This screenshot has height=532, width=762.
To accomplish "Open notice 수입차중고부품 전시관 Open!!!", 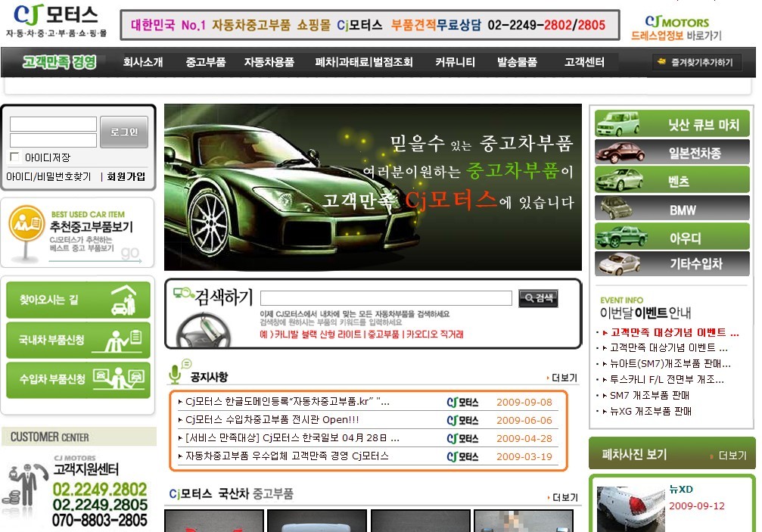I will point(272,420).
